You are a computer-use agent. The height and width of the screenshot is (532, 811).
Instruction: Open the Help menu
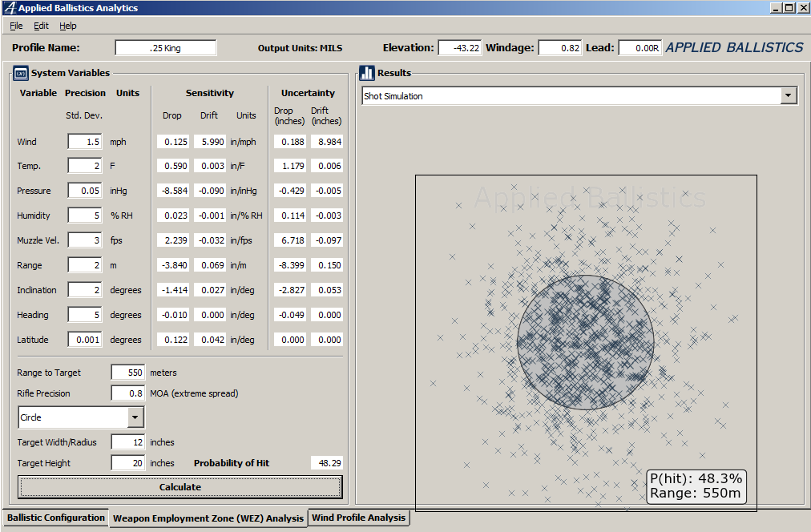click(x=68, y=26)
